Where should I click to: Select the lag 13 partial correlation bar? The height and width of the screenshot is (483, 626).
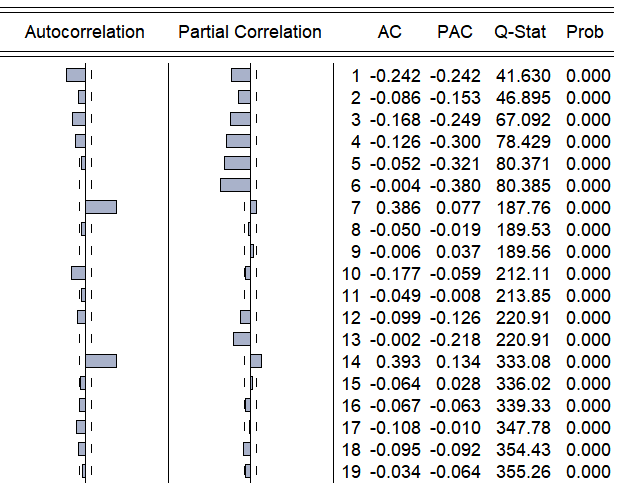(241, 339)
